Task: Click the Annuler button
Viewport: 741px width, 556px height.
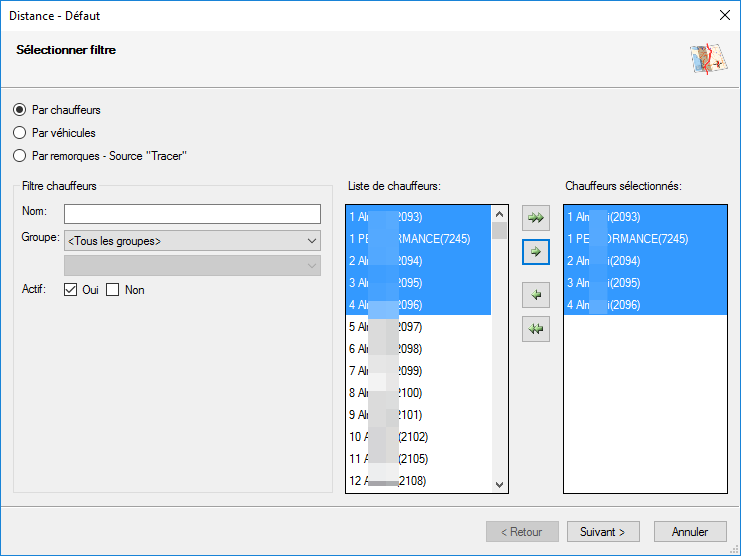Action: tap(690, 532)
